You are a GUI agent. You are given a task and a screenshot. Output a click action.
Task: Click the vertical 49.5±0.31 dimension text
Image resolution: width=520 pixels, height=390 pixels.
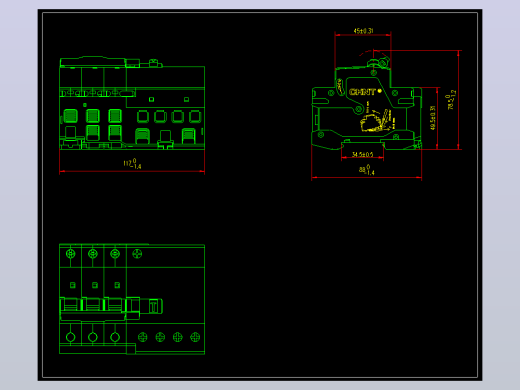pyautogui.click(x=433, y=118)
